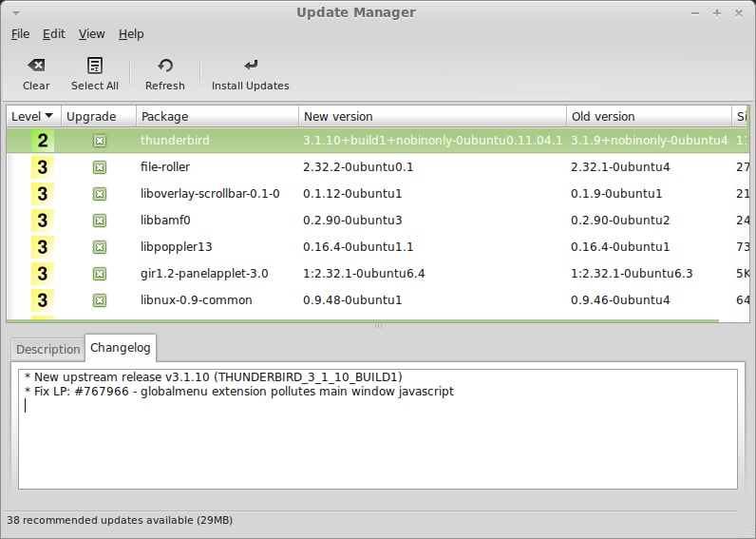Click the level 3 badge for libnux-0.9-common
Viewport: 756px width, 539px height.
tap(43, 300)
